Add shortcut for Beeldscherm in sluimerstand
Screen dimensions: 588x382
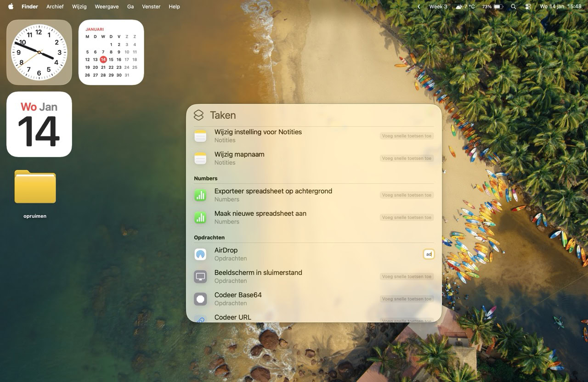coord(407,277)
